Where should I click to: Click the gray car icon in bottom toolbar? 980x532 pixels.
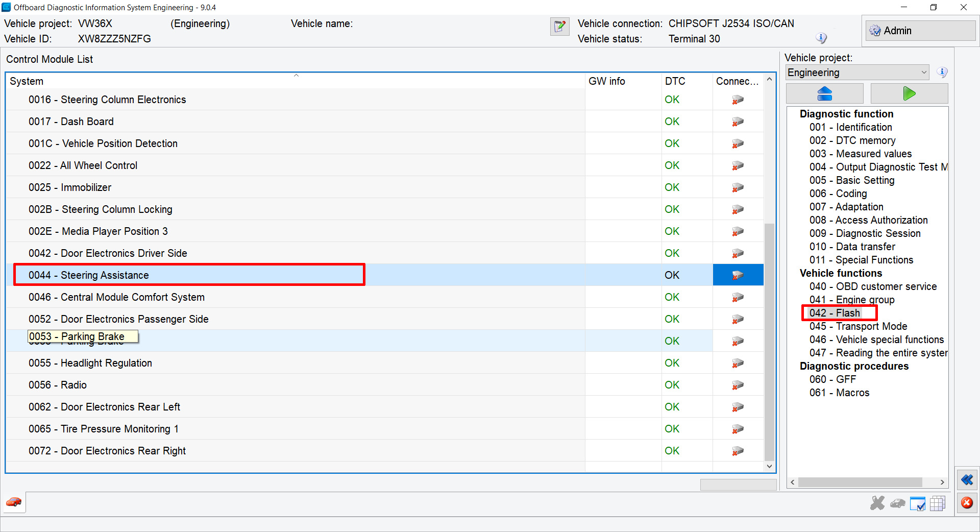coord(897,504)
